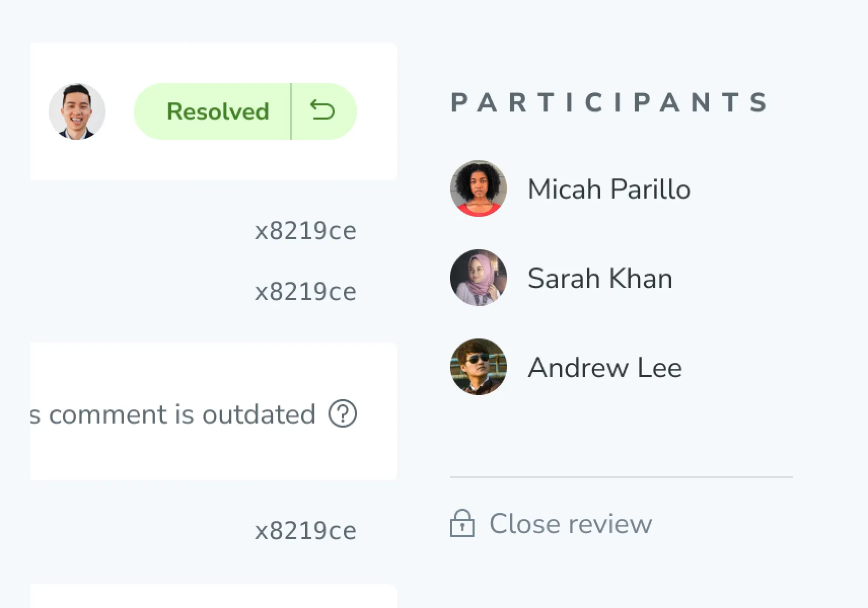This screenshot has width=868, height=608.
Task: Select participant name Andrew Lee
Action: click(x=604, y=367)
